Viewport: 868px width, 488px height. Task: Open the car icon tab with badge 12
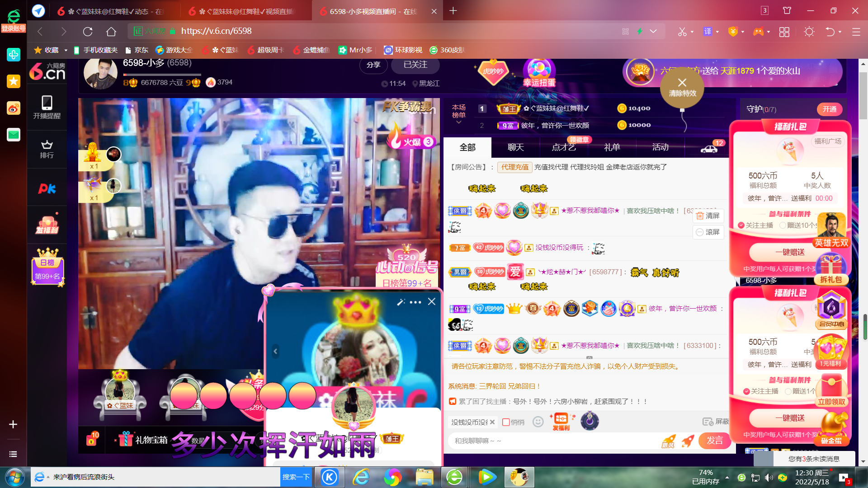[x=709, y=148]
